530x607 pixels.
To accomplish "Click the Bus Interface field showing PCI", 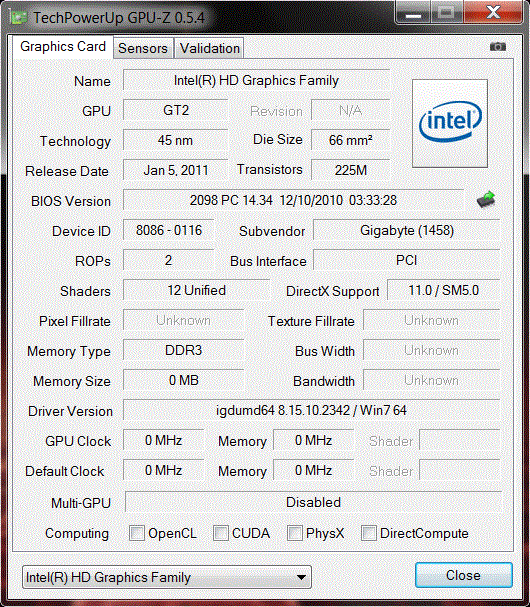I will [x=407, y=260].
